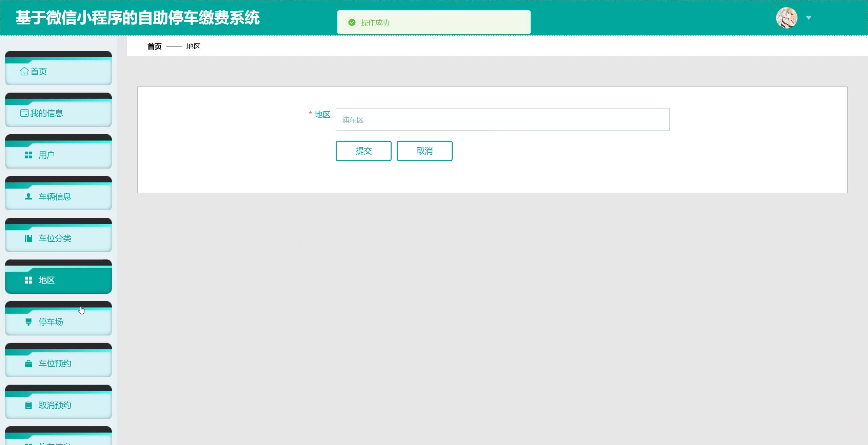Screen dimensions: 868x445
Task: Click the person icon beside 车辆信息
Action: 28,197
